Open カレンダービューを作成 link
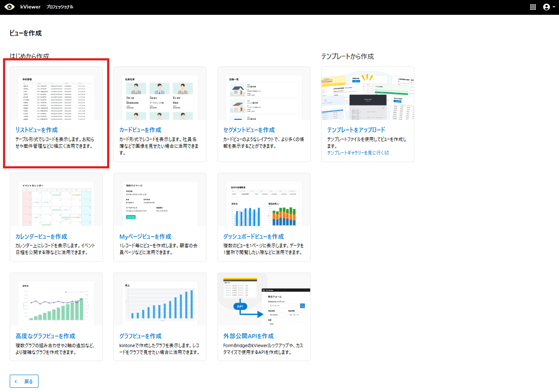This screenshot has width=559, height=392. click(41, 236)
